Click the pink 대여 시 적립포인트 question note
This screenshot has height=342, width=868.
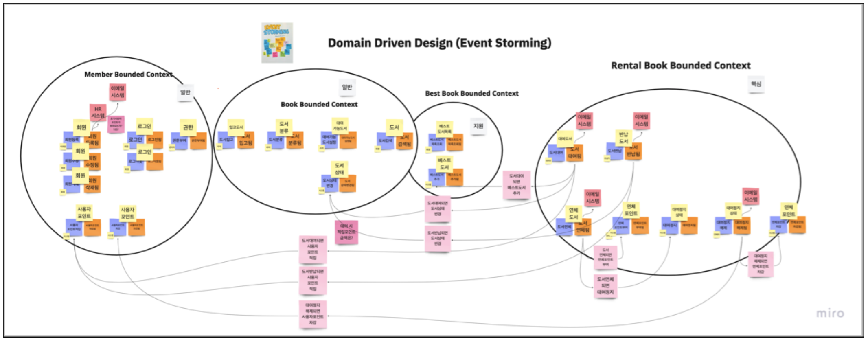click(346, 232)
